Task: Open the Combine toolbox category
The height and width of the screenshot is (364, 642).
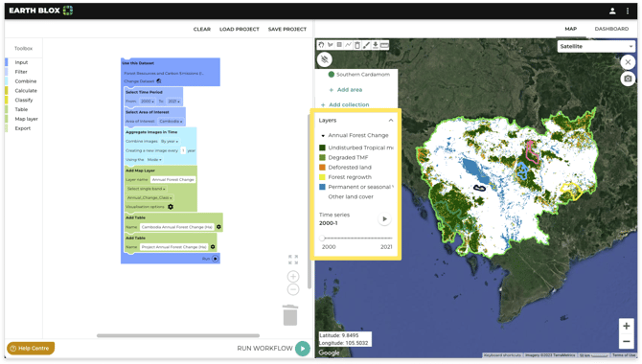Action: 25,81
